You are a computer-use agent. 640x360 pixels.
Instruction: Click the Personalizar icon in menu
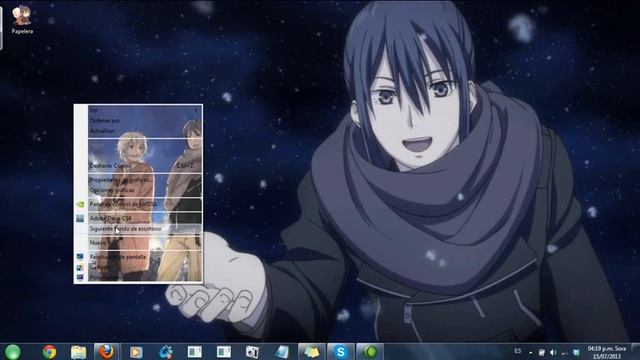80,278
